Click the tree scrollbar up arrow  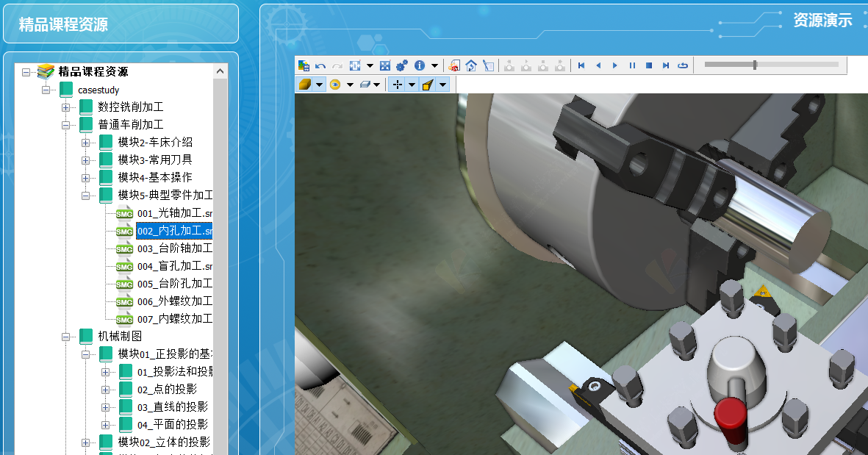pyautogui.click(x=220, y=71)
